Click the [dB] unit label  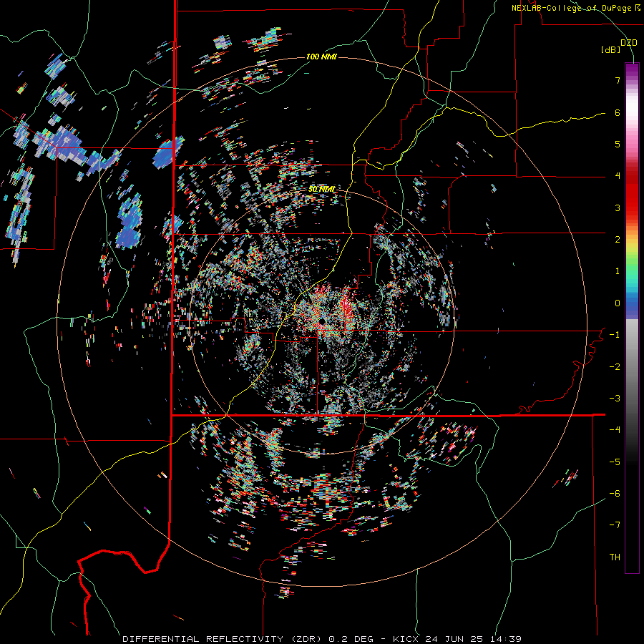610,50
